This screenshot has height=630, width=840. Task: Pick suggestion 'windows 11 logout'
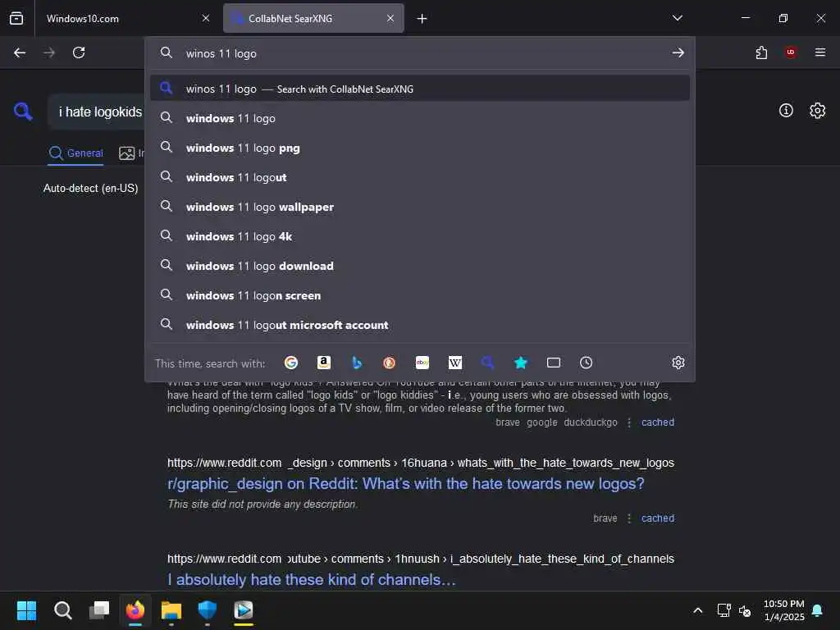click(420, 177)
